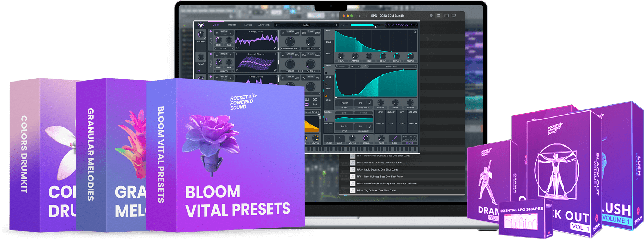This screenshot has width=644, height=239.
Task: Toggle Random STEREO button
Action: (x=363, y=113)
